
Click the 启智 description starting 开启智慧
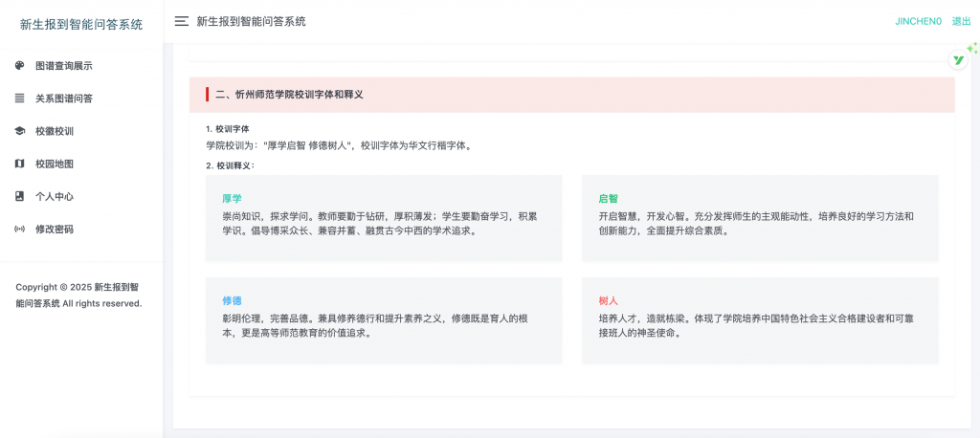[x=756, y=224]
